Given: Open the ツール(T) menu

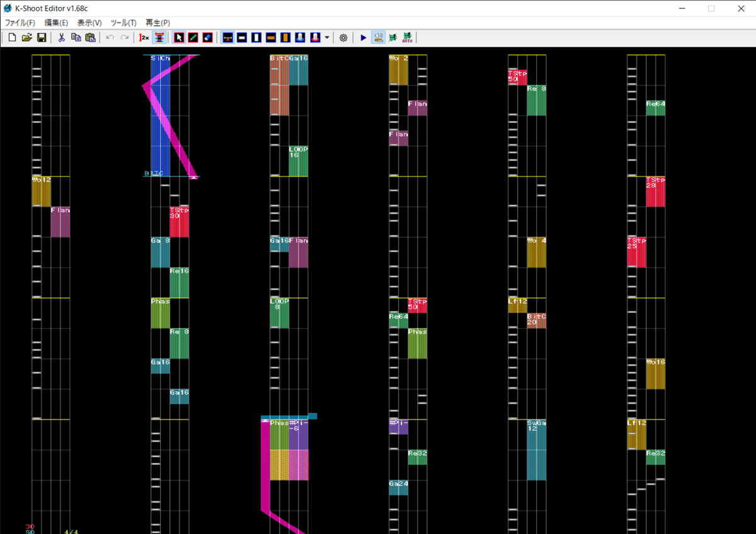Looking at the screenshot, I should (123, 23).
